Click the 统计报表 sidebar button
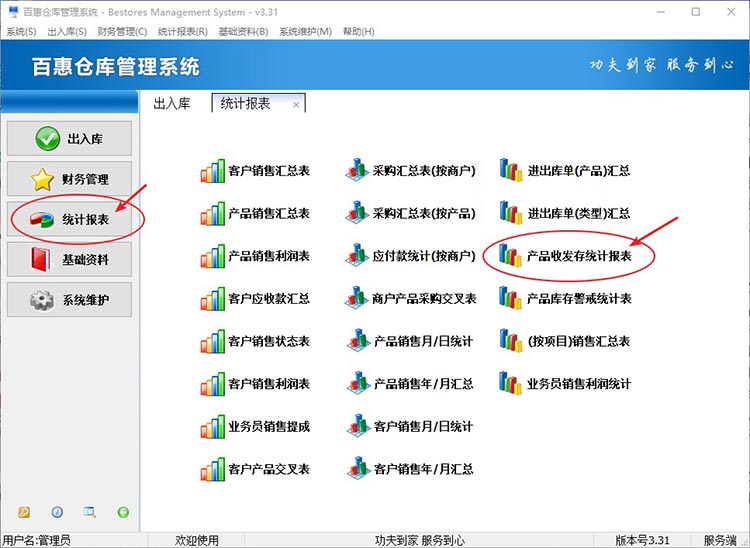This screenshot has height=548, width=750. tap(69, 219)
